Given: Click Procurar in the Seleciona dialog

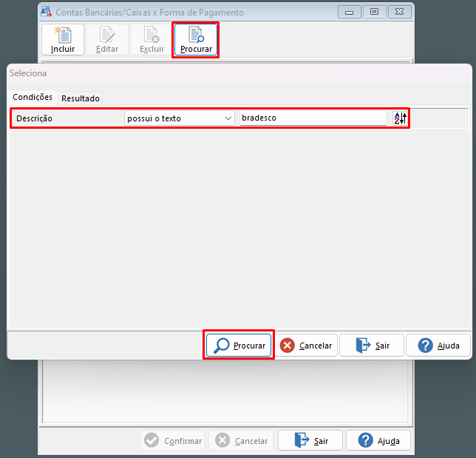Looking at the screenshot, I should (239, 346).
